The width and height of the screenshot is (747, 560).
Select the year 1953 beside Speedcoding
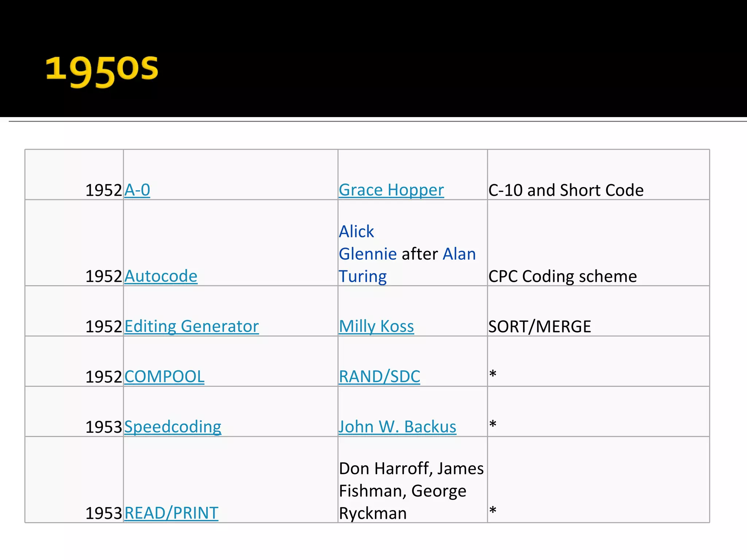coord(104,427)
